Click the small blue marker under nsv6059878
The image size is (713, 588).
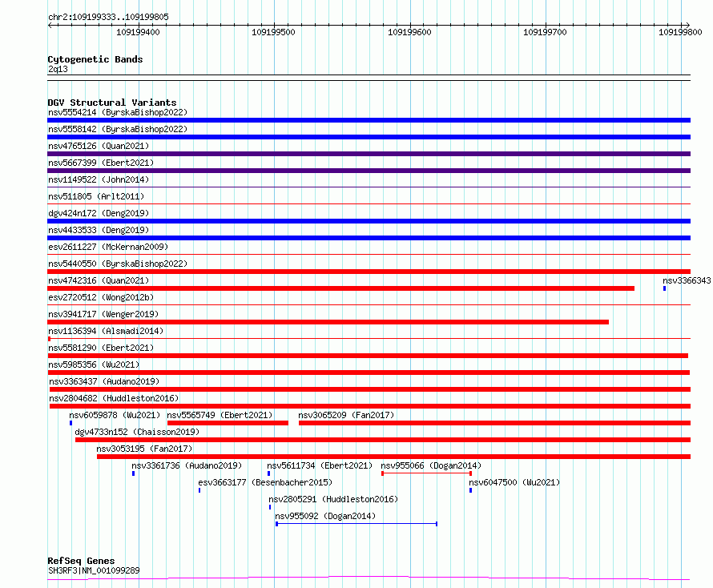(71, 424)
